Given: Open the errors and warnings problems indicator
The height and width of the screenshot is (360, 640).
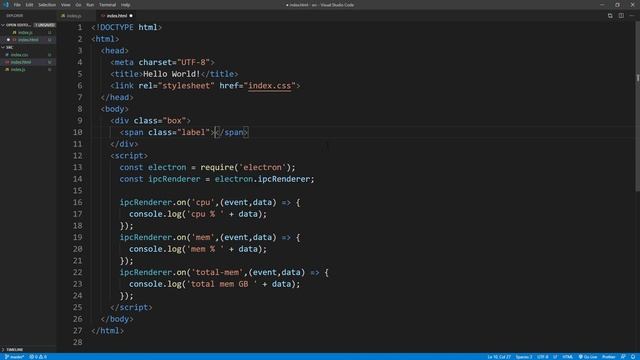Looking at the screenshot, I should point(38,357).
